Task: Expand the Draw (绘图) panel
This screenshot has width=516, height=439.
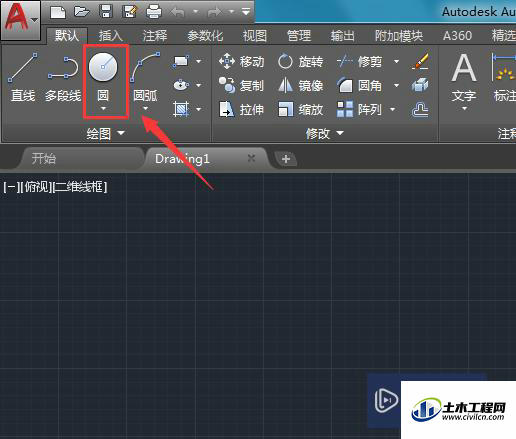Action: coord(106,134)
